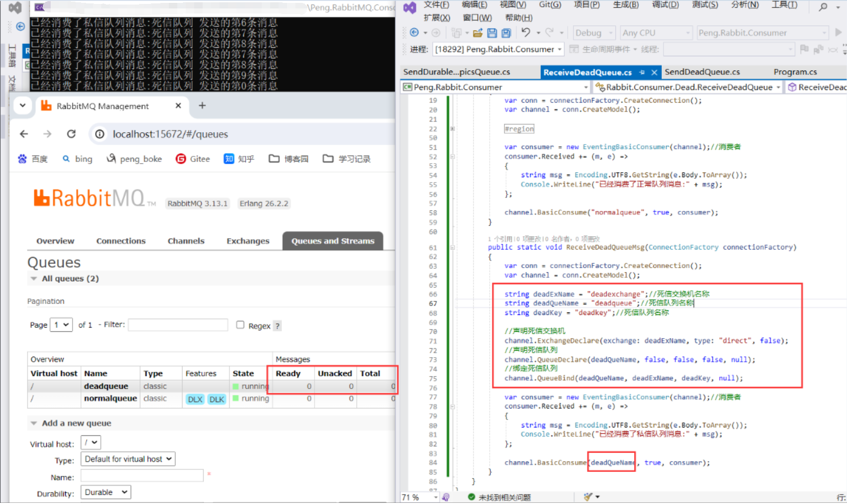847x504 pixels.
Task: Open the Debug configuration dropdown
Action: click(594, 33)
